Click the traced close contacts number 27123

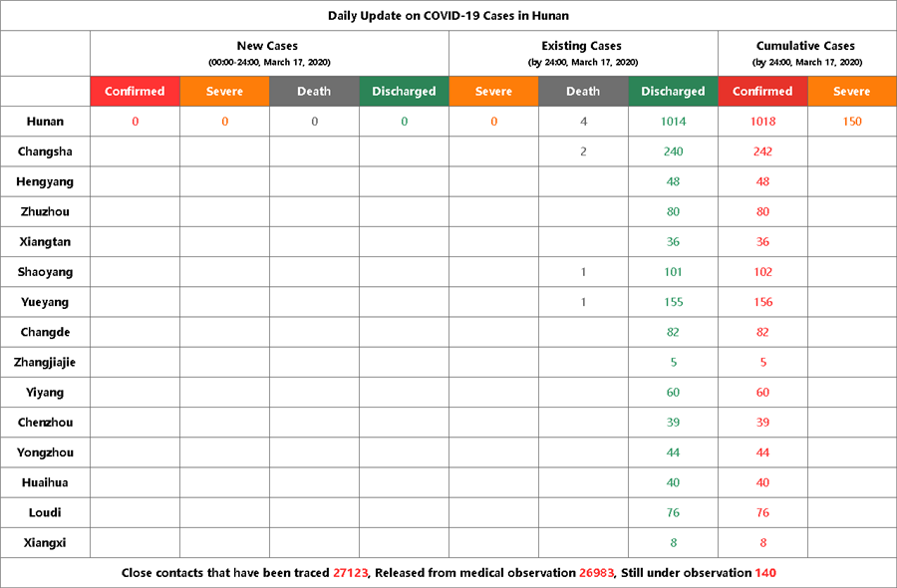click(351, 573)
